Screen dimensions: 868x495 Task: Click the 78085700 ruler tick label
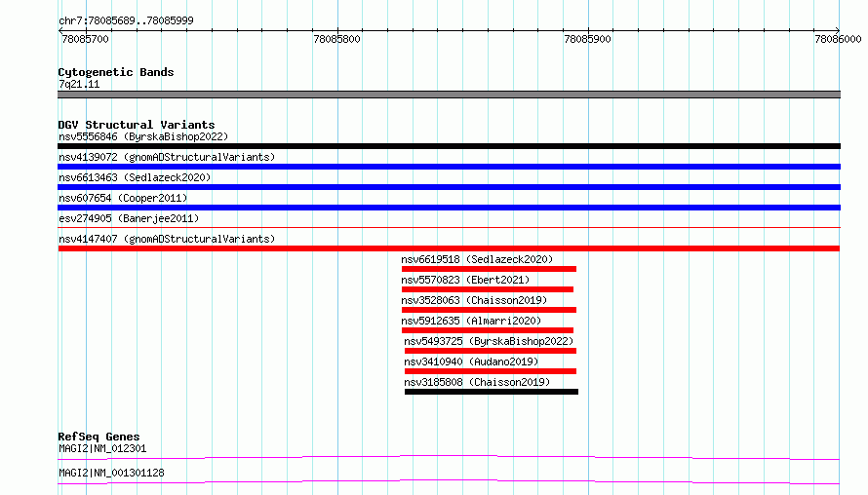(85, 39)
